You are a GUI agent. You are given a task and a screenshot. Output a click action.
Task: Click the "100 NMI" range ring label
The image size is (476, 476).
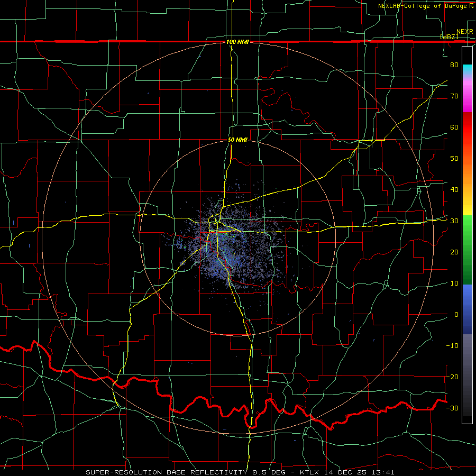click(237, 42)
